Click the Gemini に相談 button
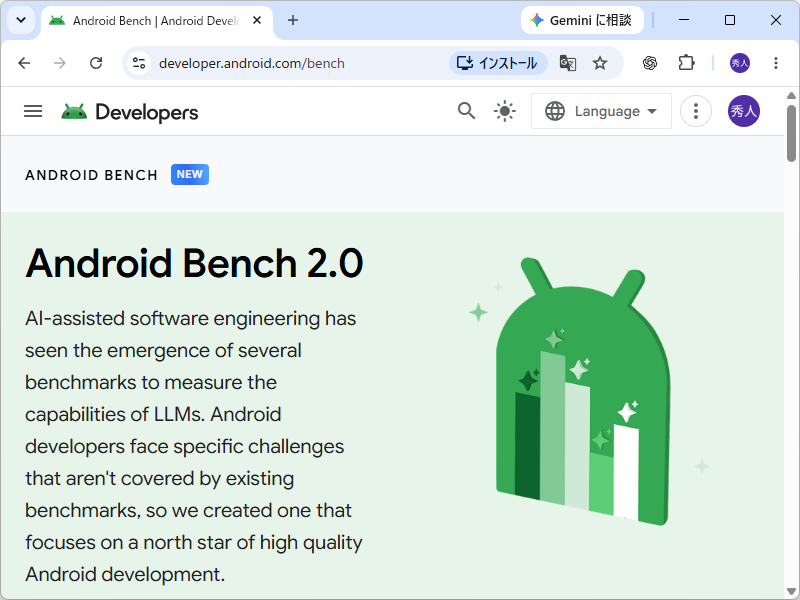Image resolution: width=800 pixels, height=600 pixels. 582,20
